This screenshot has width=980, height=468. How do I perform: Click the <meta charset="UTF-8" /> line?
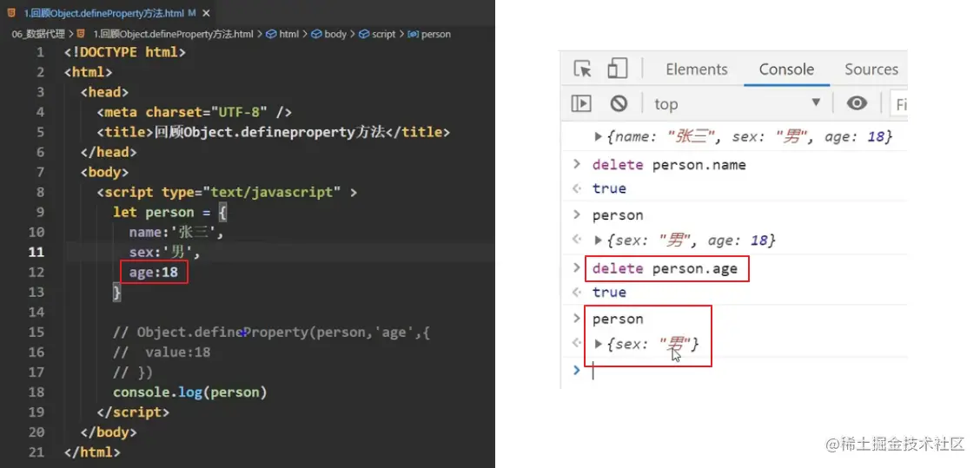click(195, 112)
